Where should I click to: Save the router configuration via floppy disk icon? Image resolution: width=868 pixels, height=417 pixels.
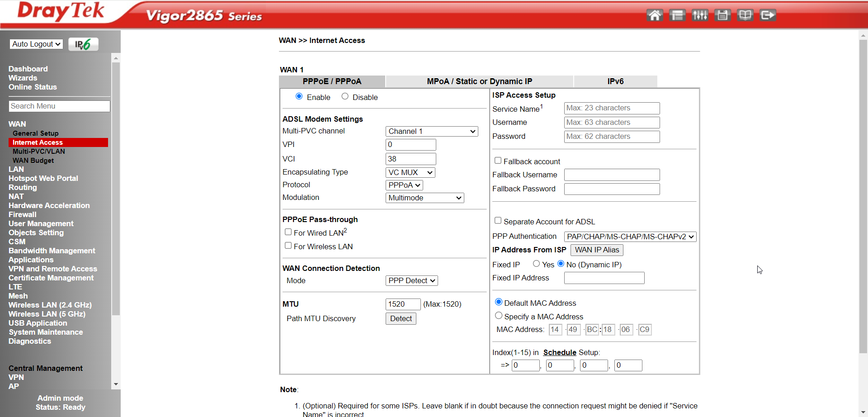click(722, 15)
